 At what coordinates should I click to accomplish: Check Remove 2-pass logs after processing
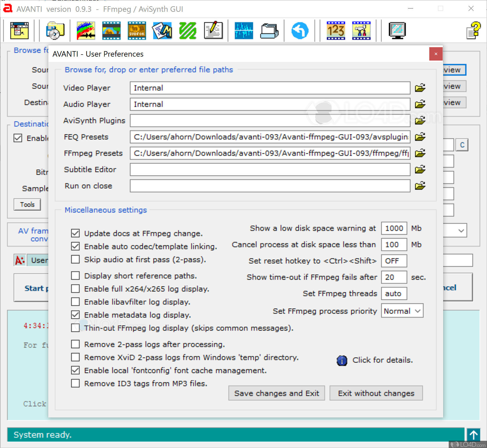tap(75, 344)
